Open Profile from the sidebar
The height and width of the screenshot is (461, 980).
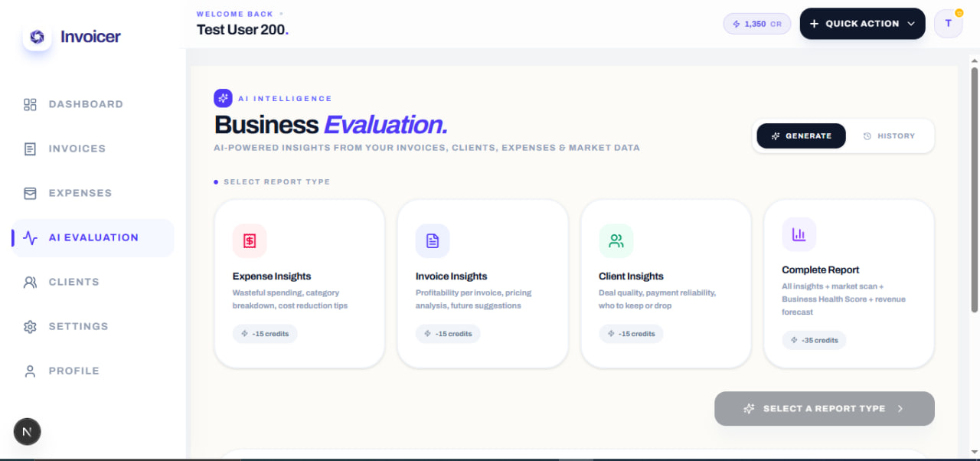(93, 371)
